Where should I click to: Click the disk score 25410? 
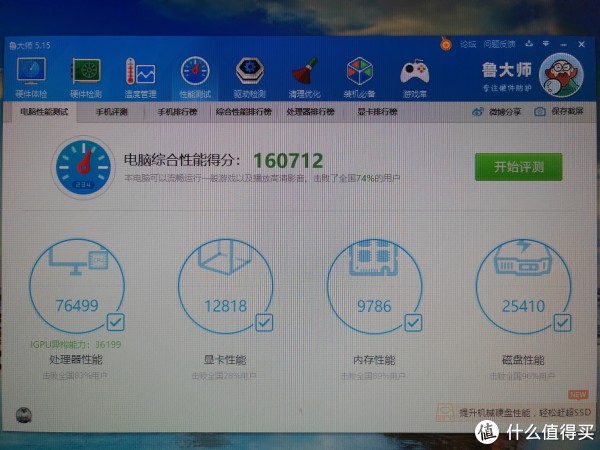click(523, 306)
